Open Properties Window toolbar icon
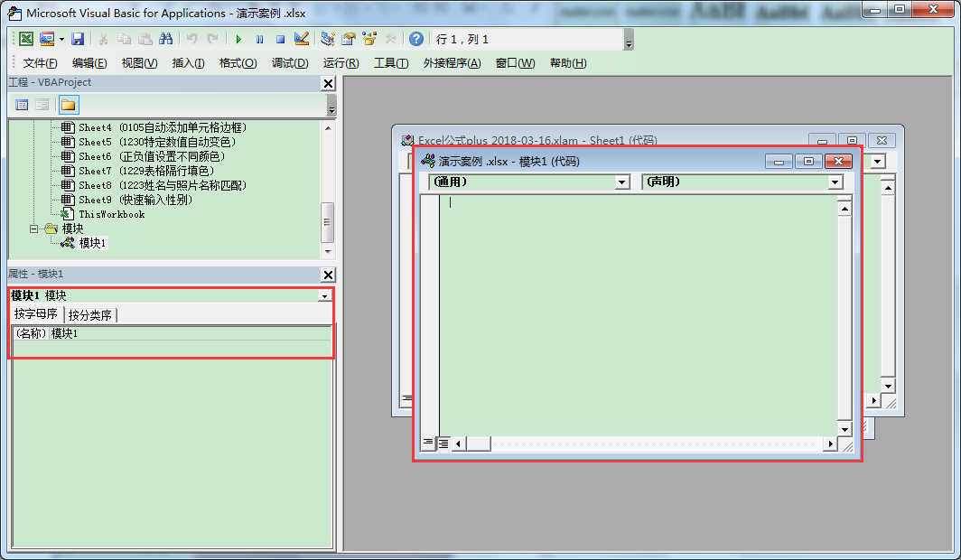Viewport: 961px width, 560px height. point(349,39)
